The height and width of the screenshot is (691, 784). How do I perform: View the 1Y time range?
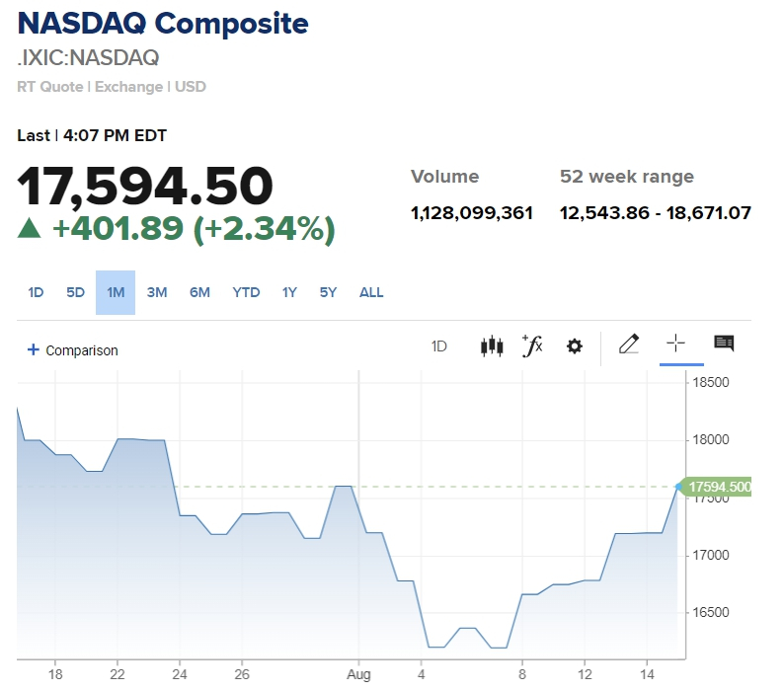click(x=289, y=292)
